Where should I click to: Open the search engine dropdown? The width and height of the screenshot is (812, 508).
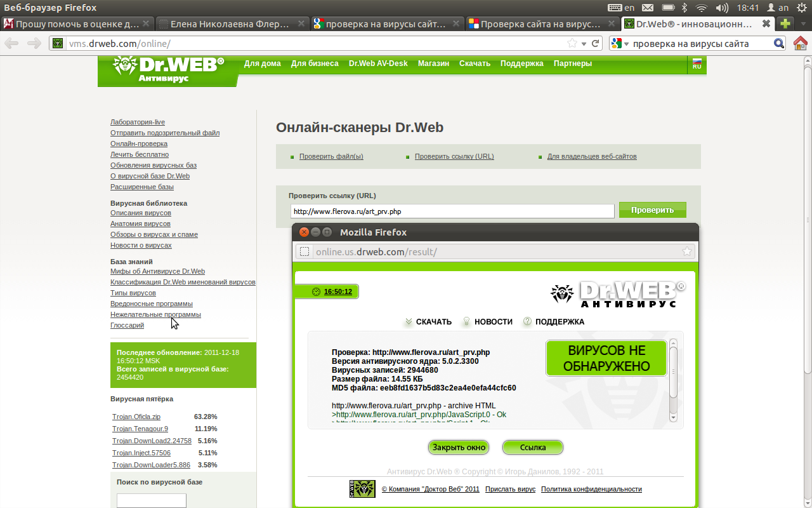(x=621, y=44)
